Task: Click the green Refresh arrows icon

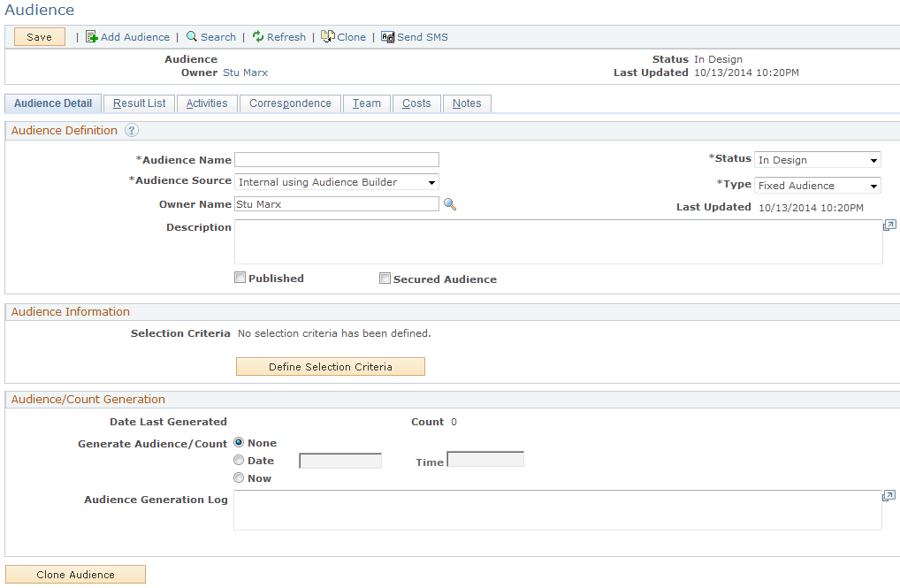Action: pos(258,36)
